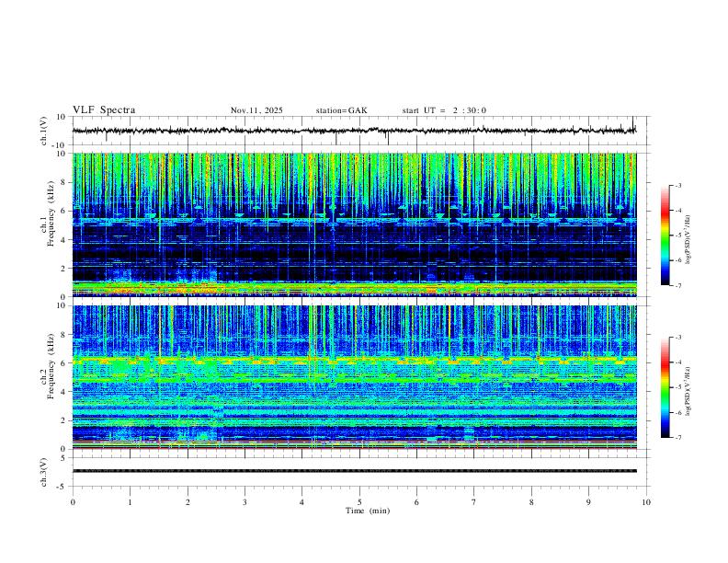Click time axis tick label "2"
The width and height of the screenshot is (728, 563).
click(x=188, y=502)
